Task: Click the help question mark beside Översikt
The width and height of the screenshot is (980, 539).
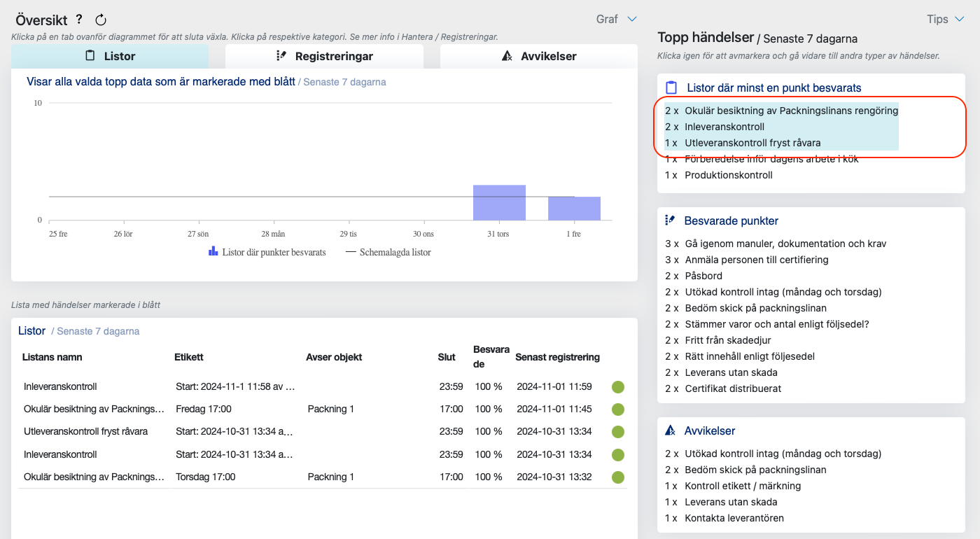Action: [79, 20]
